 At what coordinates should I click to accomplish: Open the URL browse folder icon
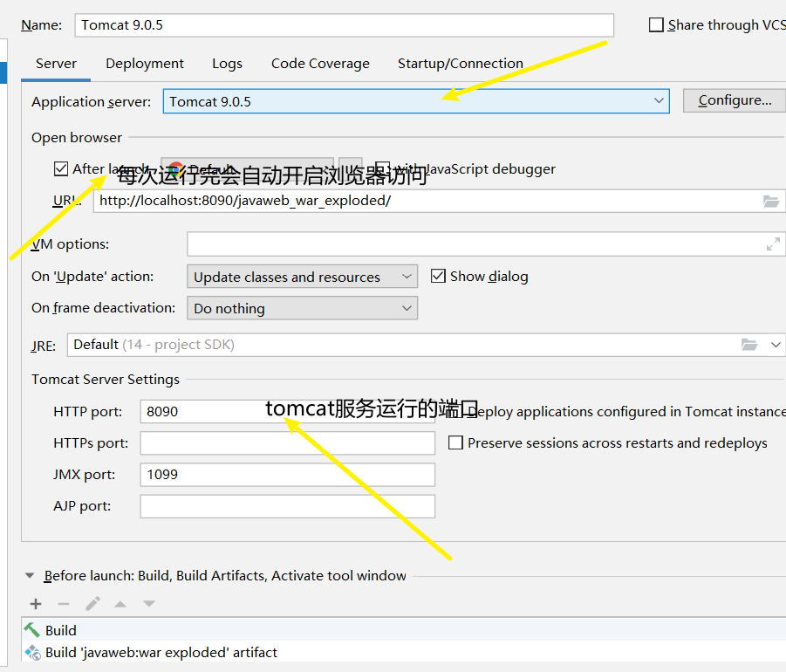click(x=771, y=202)
